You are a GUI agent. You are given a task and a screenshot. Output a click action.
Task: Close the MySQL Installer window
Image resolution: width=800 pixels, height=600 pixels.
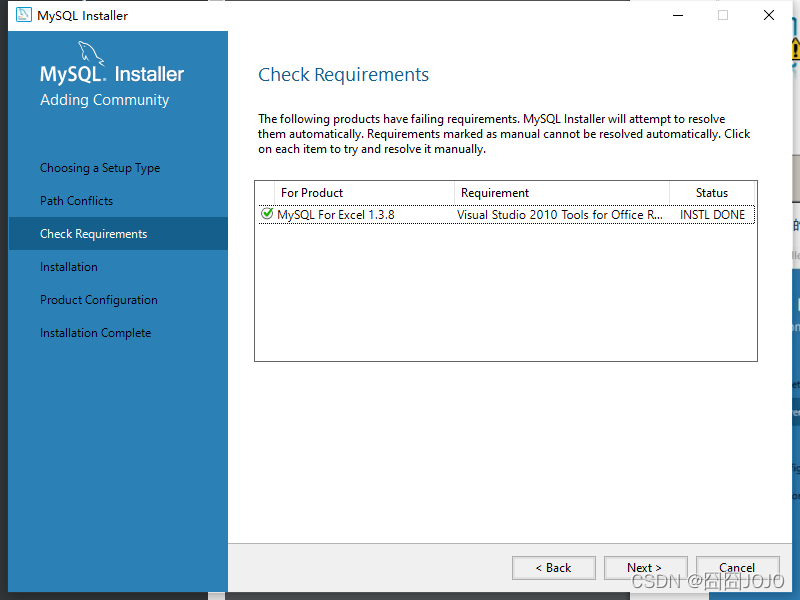click(x=769, y=15)
